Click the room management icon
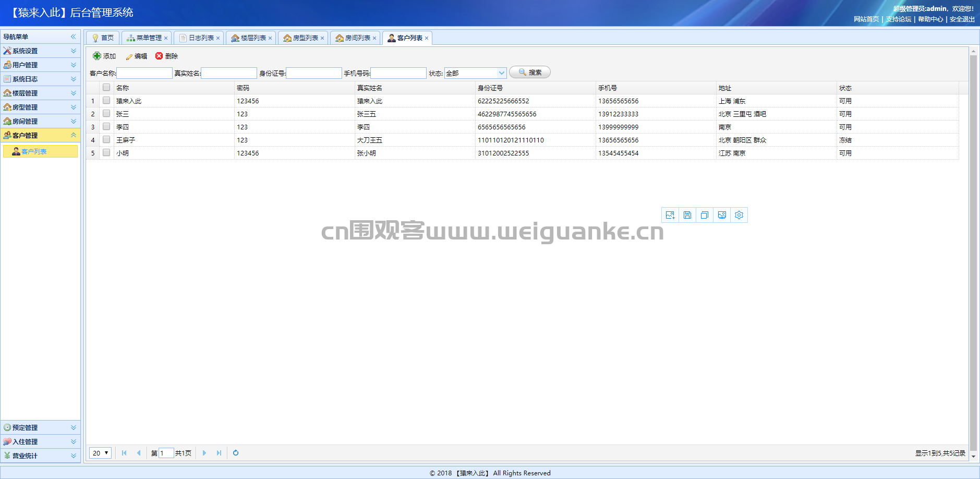The height and width of the screenshot is (479, 980). [x=7, y=121]
